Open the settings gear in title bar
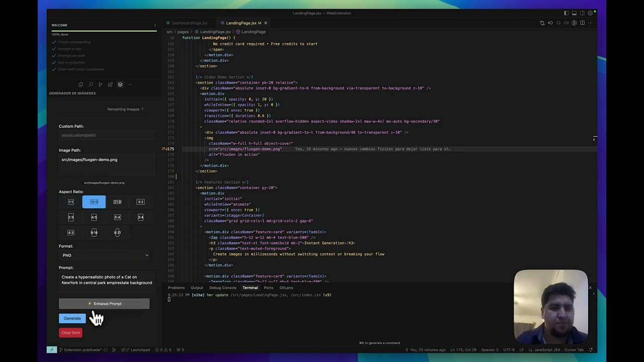The height and width of the screenshot is (362, 644). 590,13
